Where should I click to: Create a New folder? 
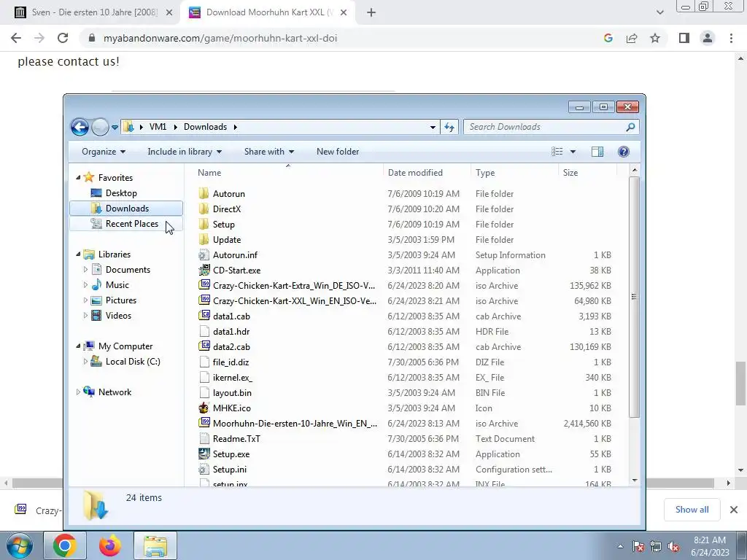click(x=338, y=152)
